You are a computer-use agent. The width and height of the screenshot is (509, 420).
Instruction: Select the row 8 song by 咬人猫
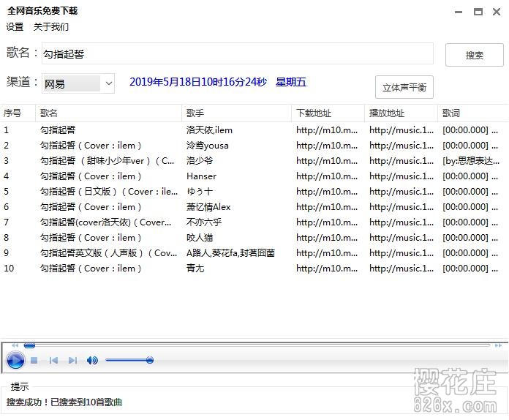[254, 238]
